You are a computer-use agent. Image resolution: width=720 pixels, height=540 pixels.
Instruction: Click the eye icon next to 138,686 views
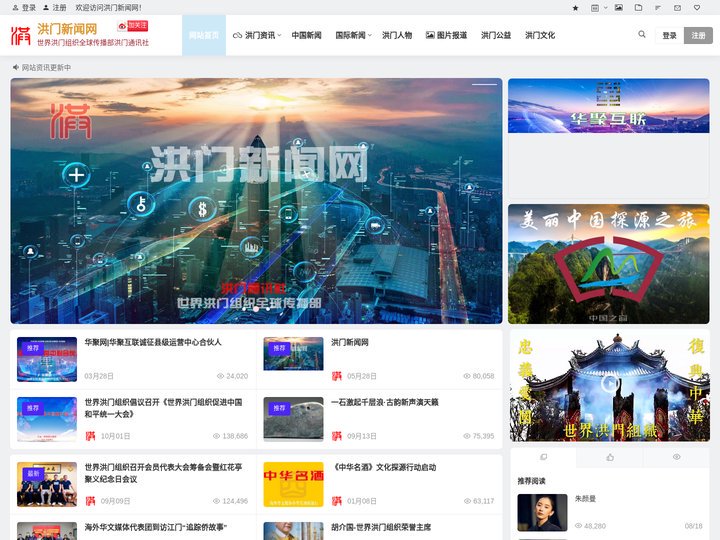tap(216, 436)
